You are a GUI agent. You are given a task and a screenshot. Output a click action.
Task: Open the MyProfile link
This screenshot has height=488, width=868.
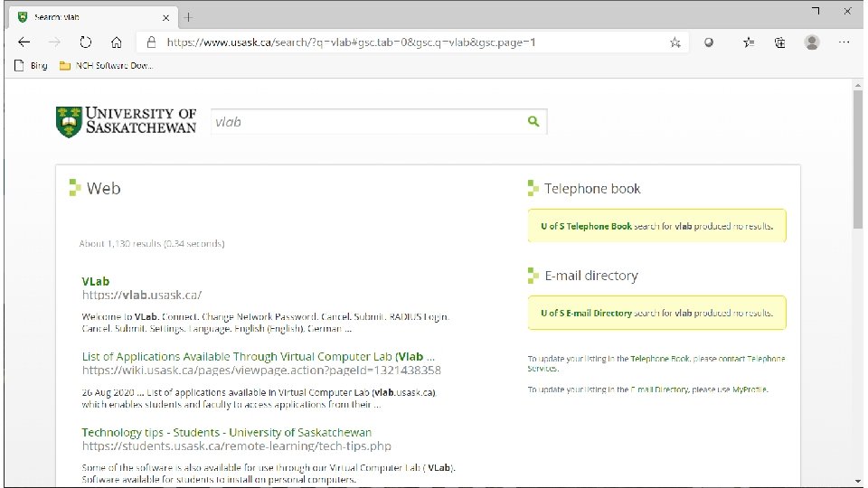(x=750, y=389)
